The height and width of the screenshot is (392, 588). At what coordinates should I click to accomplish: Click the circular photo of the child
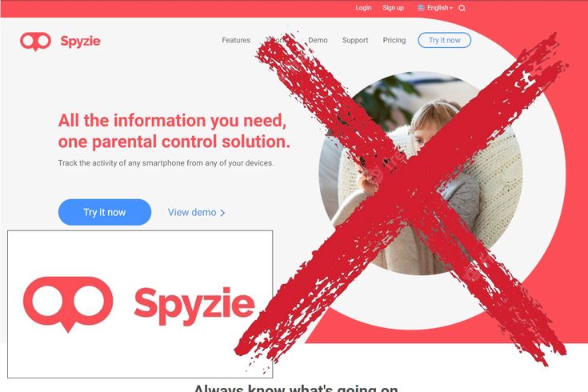tap(420, 174)
